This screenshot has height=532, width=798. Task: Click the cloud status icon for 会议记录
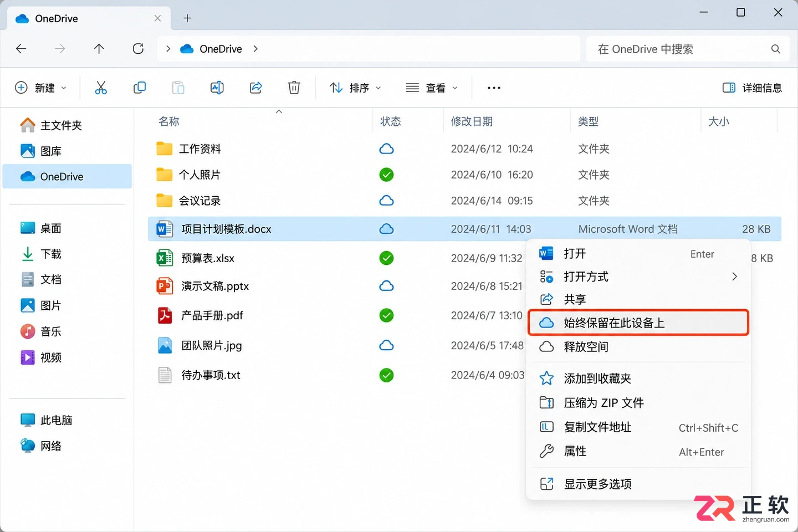pyautogui.click(x=386, y=201)
